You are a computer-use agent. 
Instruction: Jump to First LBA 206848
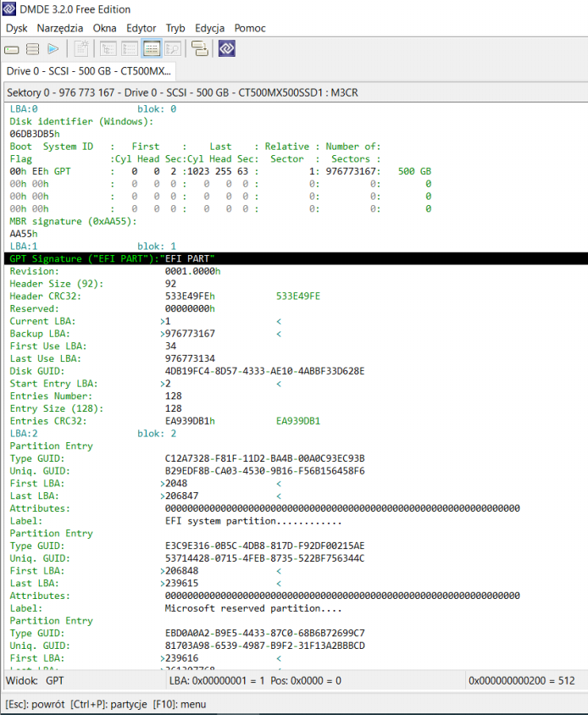(x=181, y=571)
